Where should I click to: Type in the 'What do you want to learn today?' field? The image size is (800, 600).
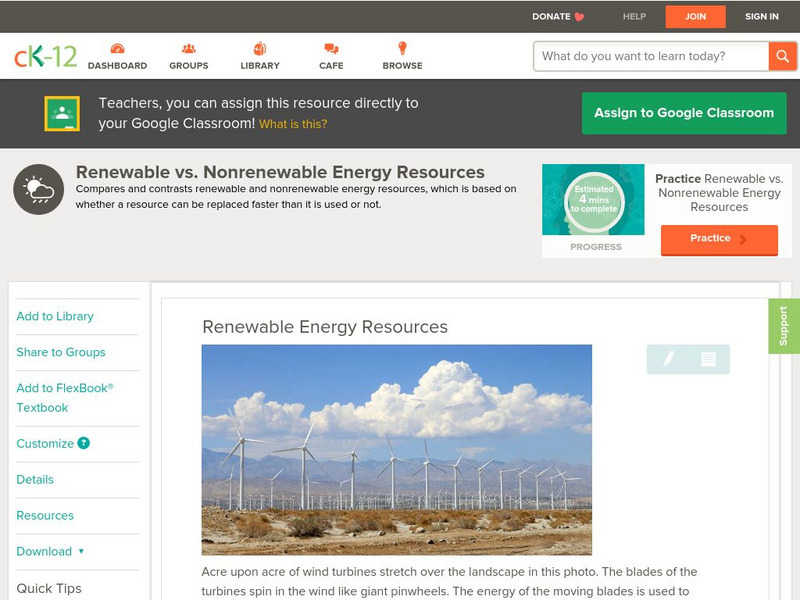pyautogui.click(x=650, y=56)
